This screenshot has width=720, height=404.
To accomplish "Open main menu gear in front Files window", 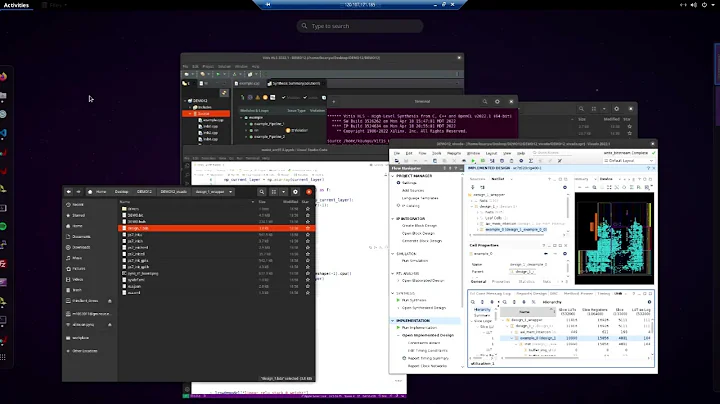I will coord(295,192).
